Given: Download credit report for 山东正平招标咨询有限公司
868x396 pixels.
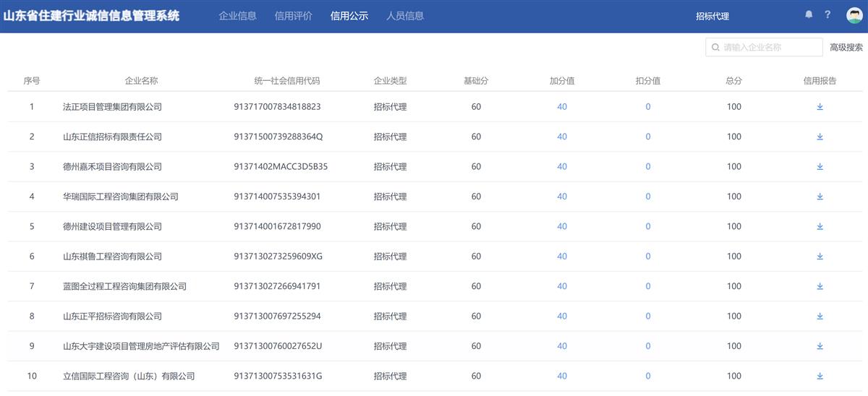Looking at the screenshot, I should pyautogui.click(x=820, y=317).
